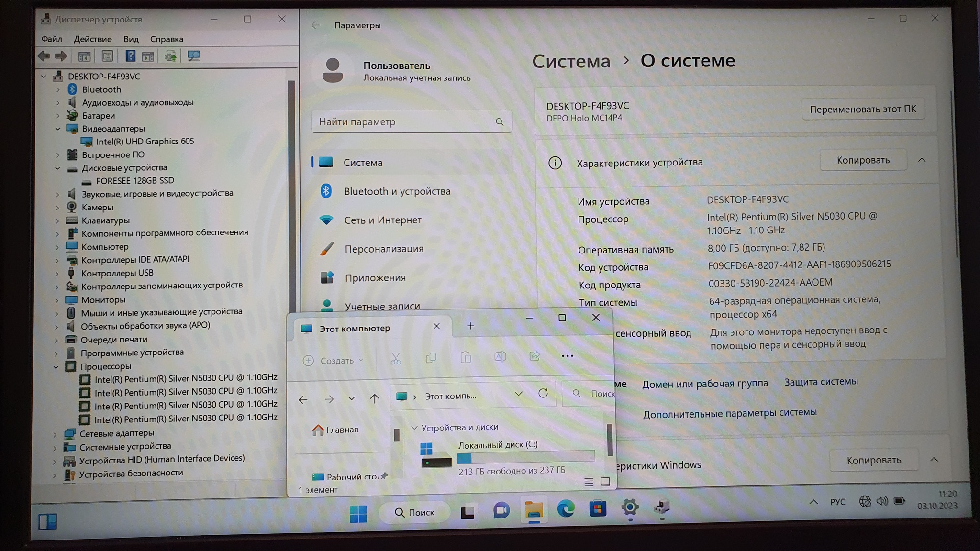Collapse the Процессоры tree node
The image size is (980, 551).
pyautogui.click(x=56, y=367)
